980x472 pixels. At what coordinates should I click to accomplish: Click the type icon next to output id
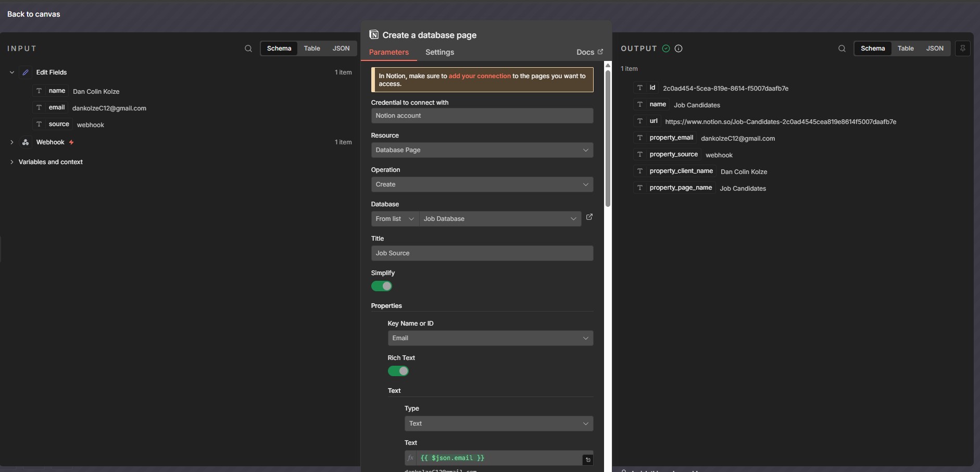[640, 88]
